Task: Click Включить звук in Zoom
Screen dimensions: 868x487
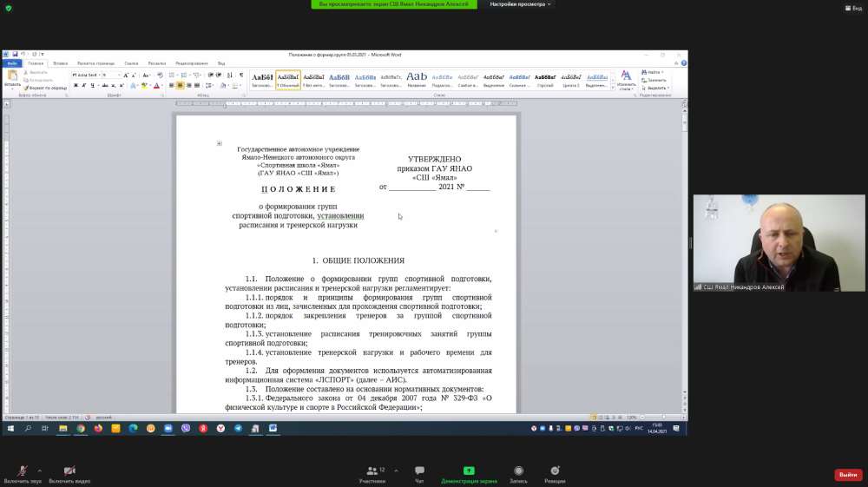Action: [x=23, y=474]
